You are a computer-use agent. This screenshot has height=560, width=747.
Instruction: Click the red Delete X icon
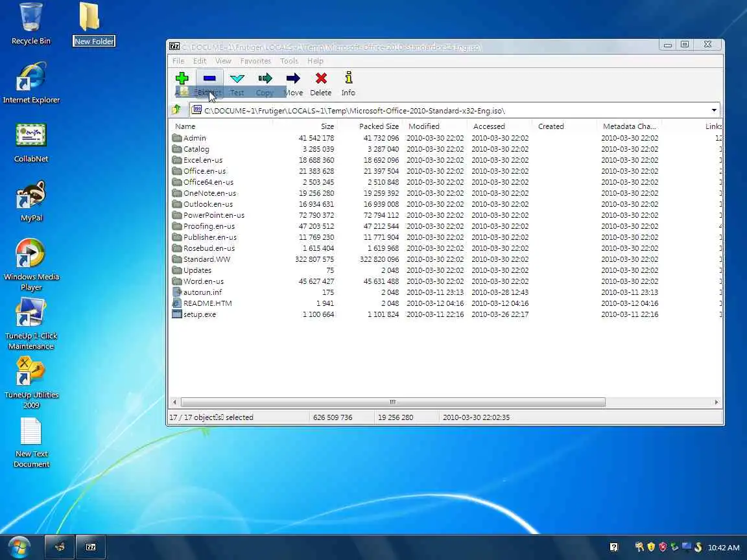321,78
